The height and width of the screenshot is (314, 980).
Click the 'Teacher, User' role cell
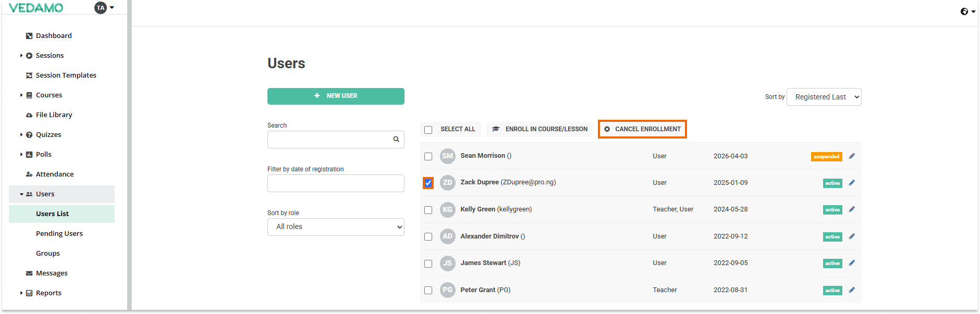tap(673, 209)
